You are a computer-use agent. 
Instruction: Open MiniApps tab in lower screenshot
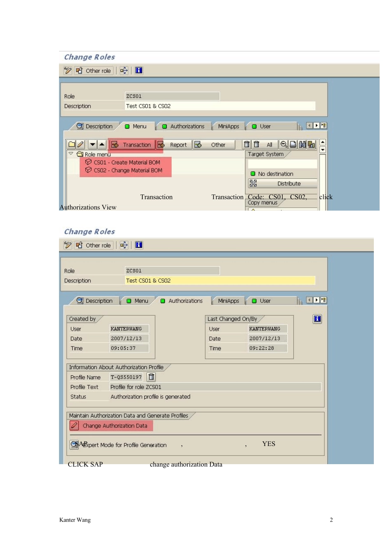coord(229,301)
